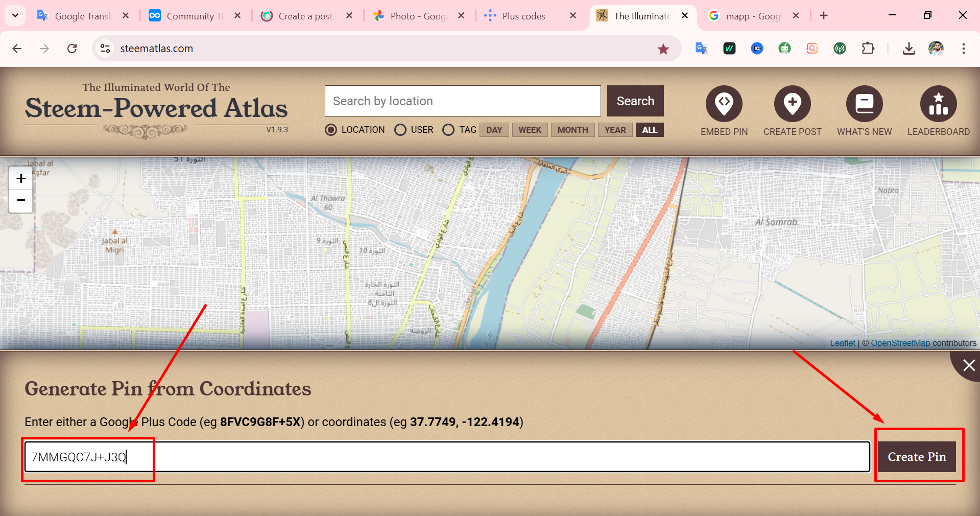Click the blue IQ extension icon
Image resolution: width=980 pixels, height=516 pixels.
pyautogui.click(x=757, y=49)
